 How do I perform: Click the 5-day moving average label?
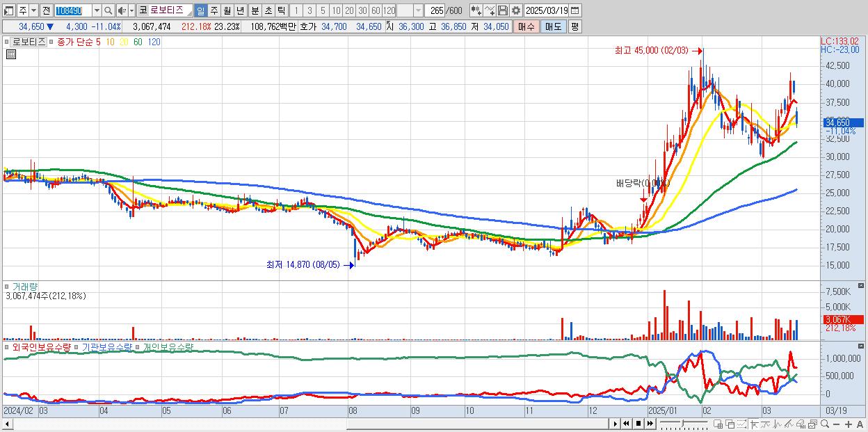pos(98,42)
